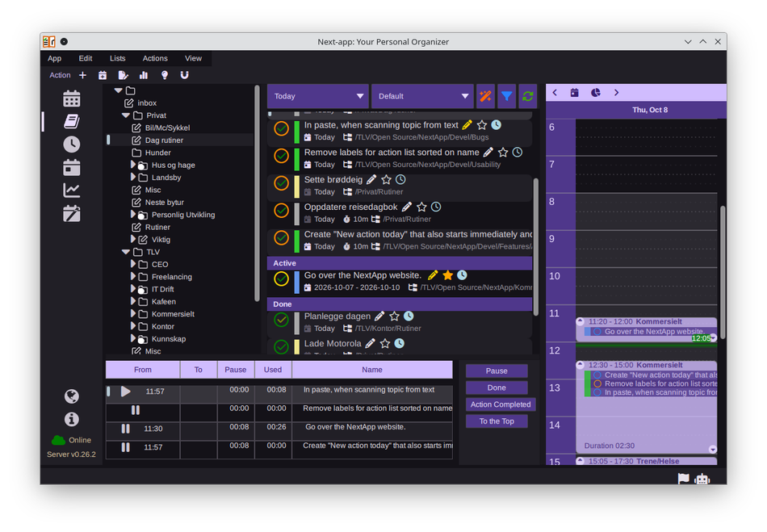The width and height of the screenshot is (767, 532).
Task: Collapse the 'TLV' folder in tree
Action: point(126,252)
